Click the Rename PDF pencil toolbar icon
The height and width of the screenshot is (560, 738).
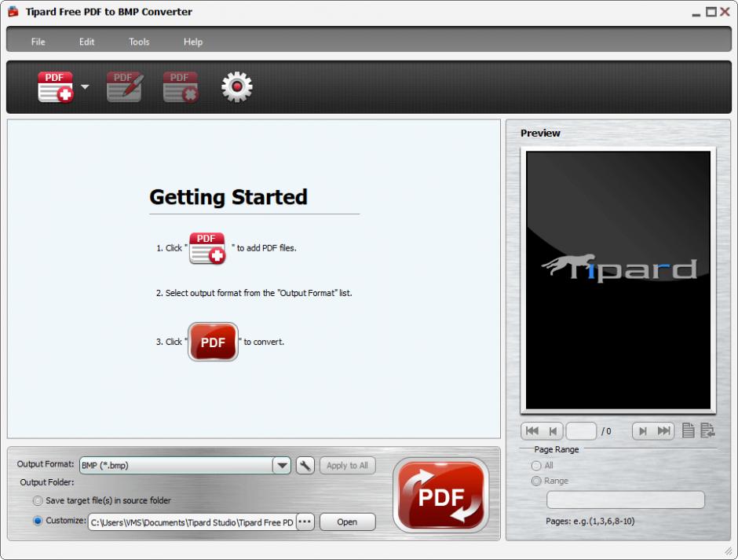[124, 87]
